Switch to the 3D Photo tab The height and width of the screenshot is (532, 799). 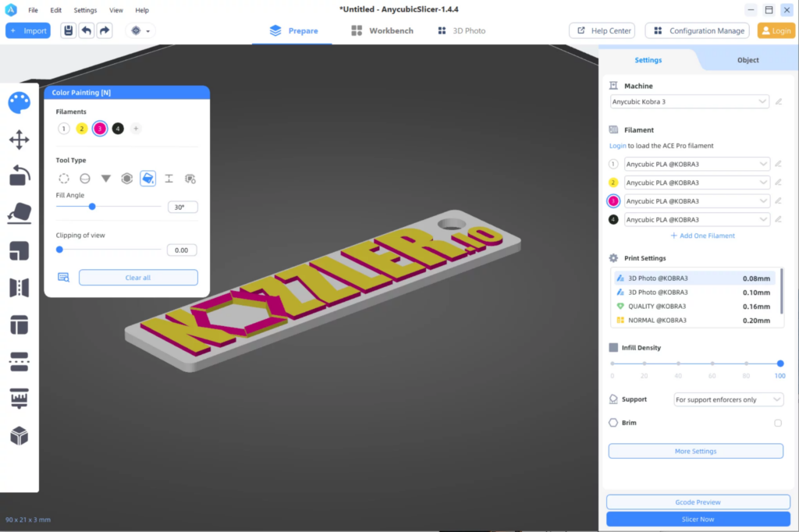(x=462, y=30)
